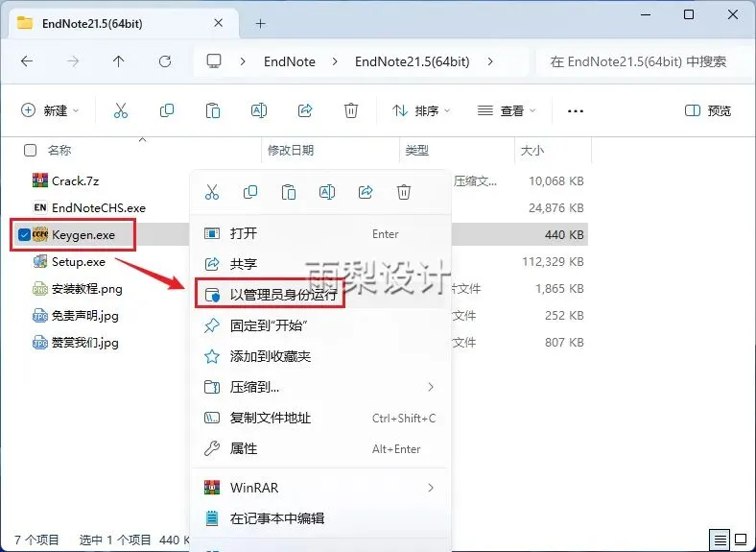Screen dimensions: 756x552
Task: Select the Keygen.exe file name
Action: [x=83, y=235]
